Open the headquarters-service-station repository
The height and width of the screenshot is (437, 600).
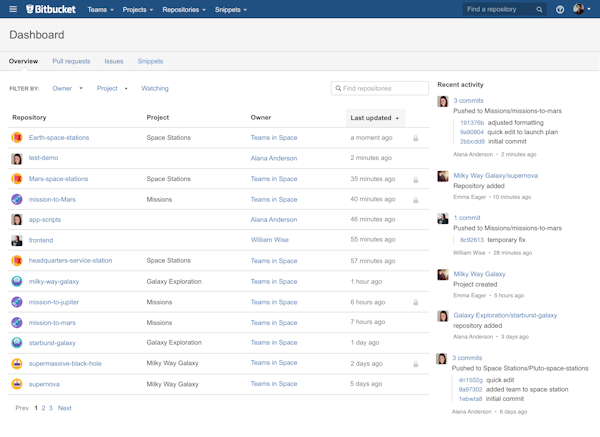coord(70,261)
